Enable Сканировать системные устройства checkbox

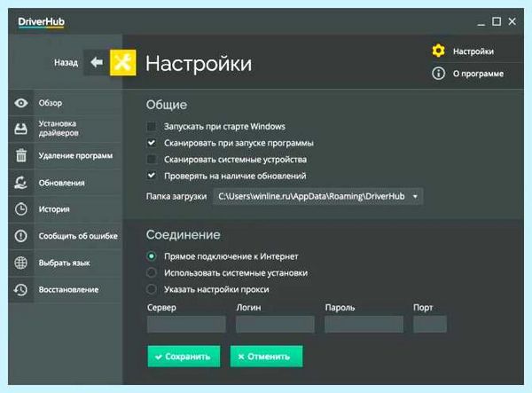click(x=152, y=159)
